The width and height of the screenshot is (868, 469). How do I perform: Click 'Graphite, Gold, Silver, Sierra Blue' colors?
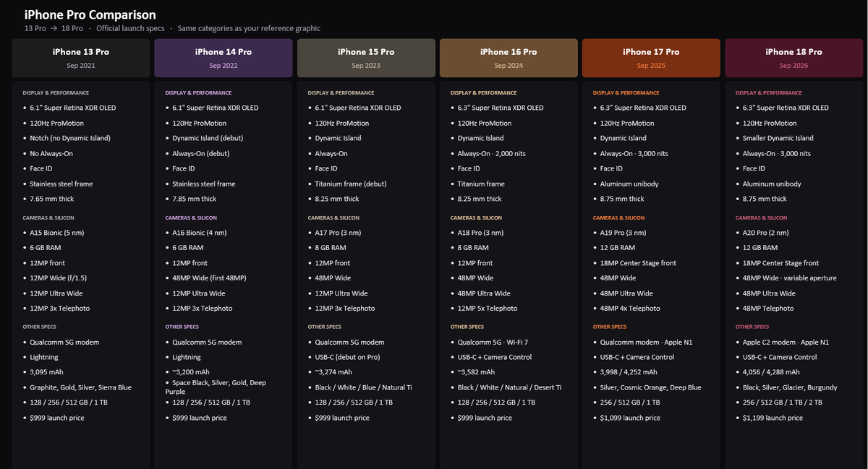click(x=81, y=387)
